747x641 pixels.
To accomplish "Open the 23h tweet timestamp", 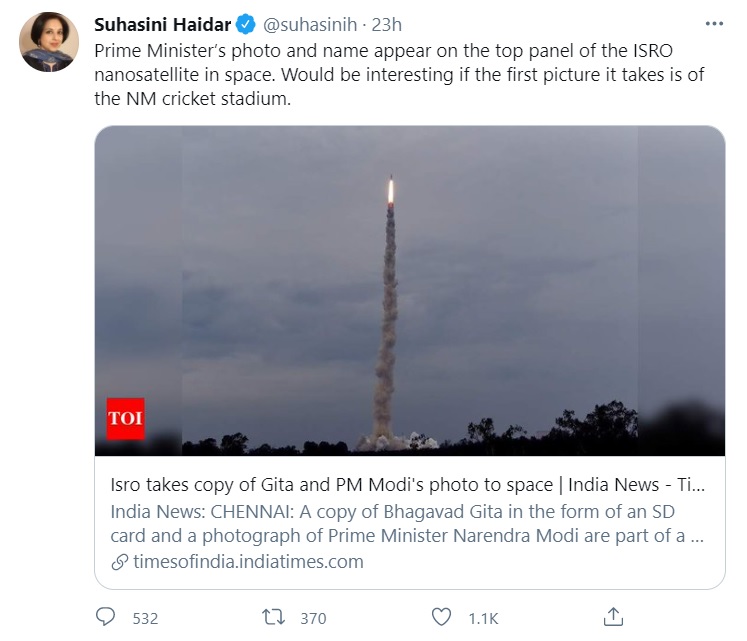I will coord(385,24).
